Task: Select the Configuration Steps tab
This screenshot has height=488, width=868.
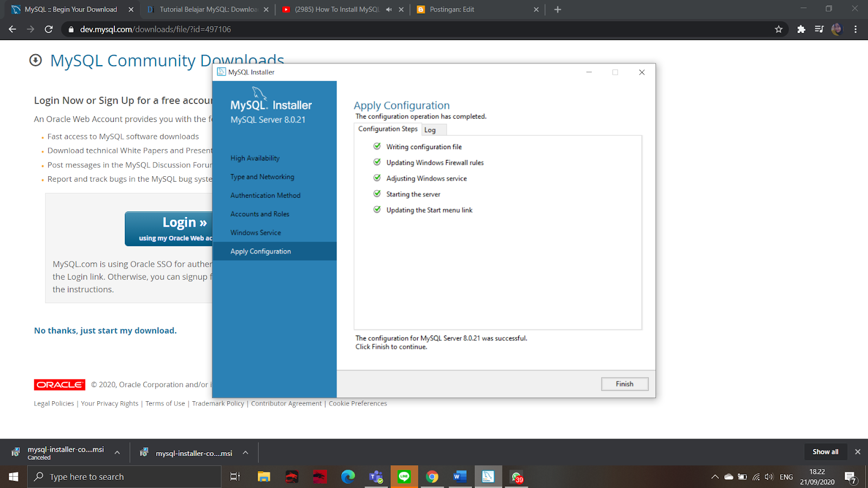Action: [388, 129]
